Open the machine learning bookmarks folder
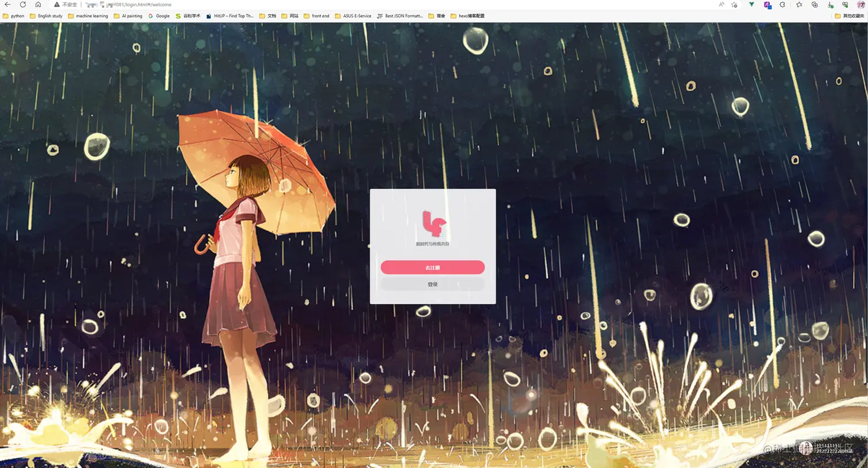The image size is (868, 468). [x=88, y=16]
